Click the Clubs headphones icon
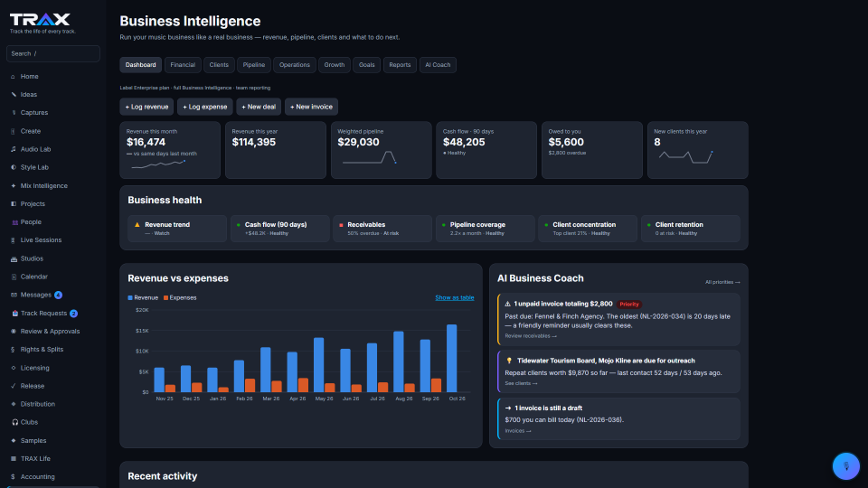The width and height of the screenshot is (868, 488). tap(14, 422)
